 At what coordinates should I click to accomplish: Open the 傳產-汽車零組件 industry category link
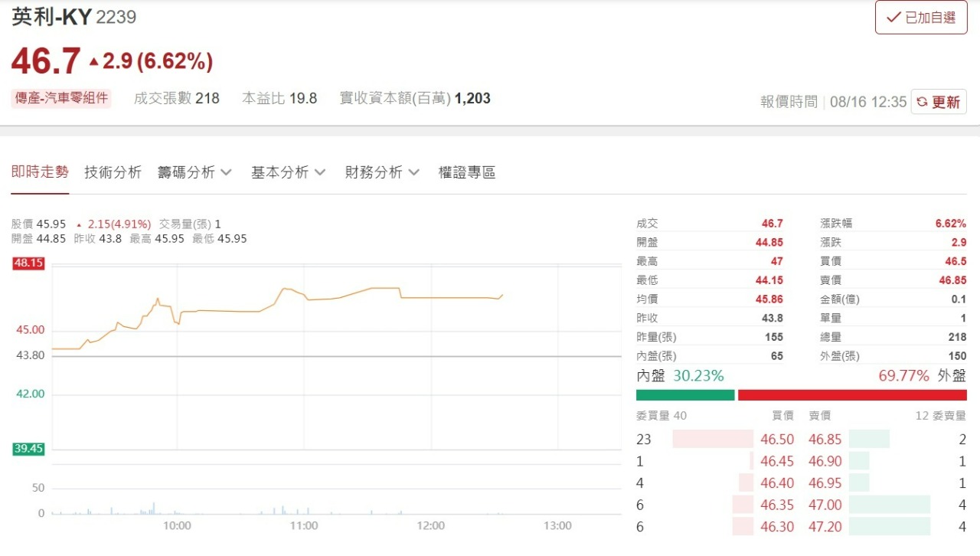point(60,98)
